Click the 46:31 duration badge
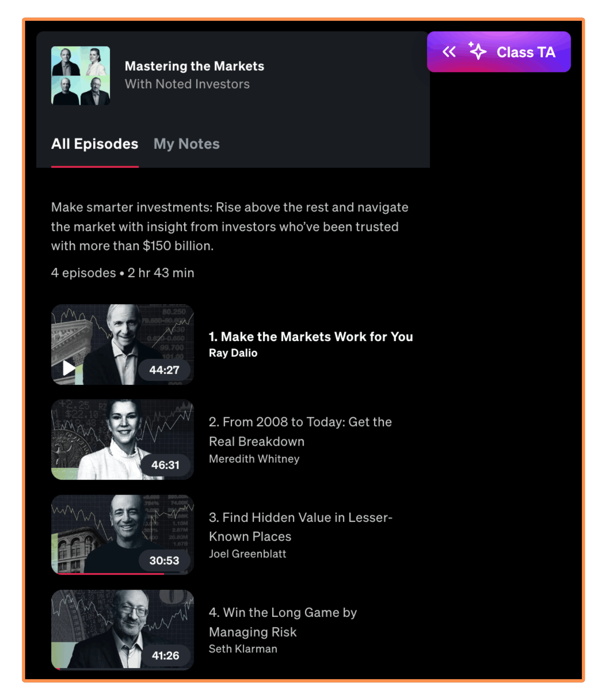The image size is (607, 700). point(165,465)
